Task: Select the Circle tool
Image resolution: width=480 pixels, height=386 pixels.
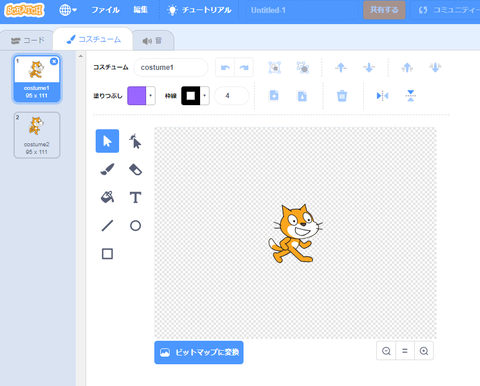Action: click(135, 226)
